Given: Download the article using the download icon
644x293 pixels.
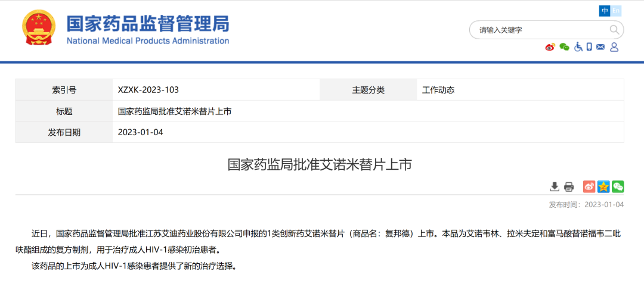Looking at the screenshot, I should (x=555, y=186).
